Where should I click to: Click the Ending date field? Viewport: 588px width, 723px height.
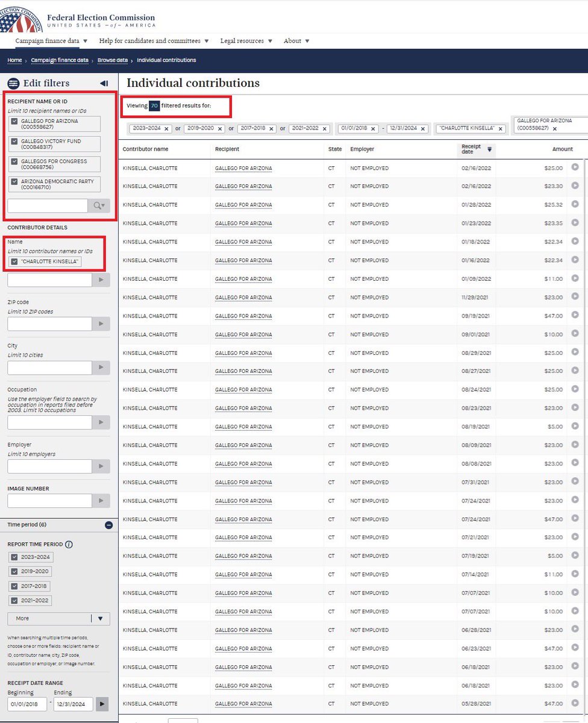[73, 704]
